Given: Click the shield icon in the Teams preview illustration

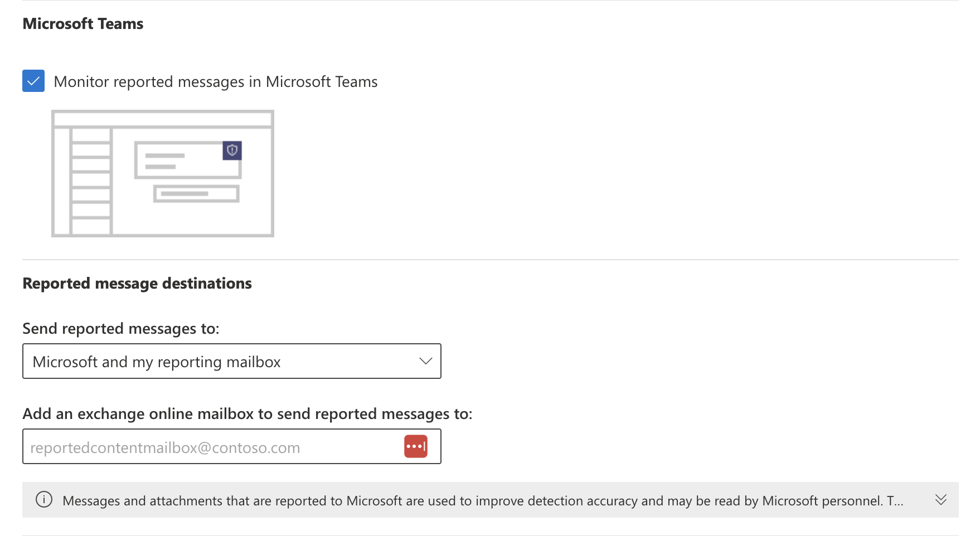Looking at the screenshot, I should tap(232, 151).
